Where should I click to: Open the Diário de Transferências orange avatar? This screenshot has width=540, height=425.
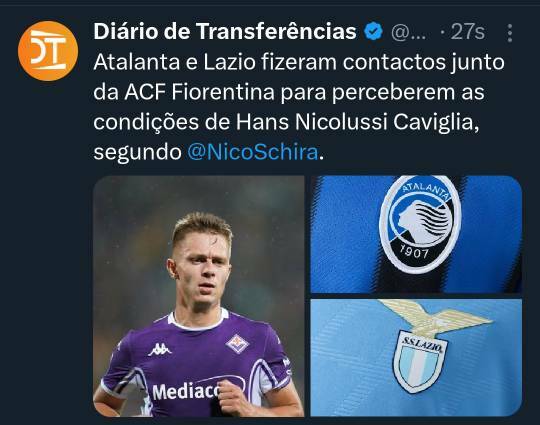pos(48,51)
